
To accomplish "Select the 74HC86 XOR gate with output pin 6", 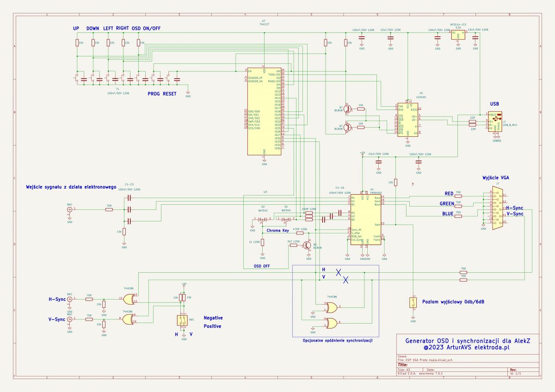I will pyautogui.click(x=331, y=322).
